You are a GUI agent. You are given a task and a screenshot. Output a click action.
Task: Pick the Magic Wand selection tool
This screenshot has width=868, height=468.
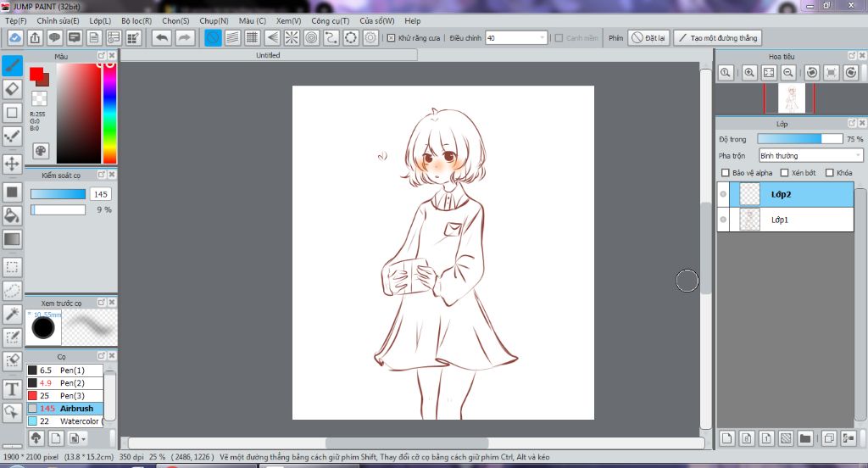click(13, 314)
